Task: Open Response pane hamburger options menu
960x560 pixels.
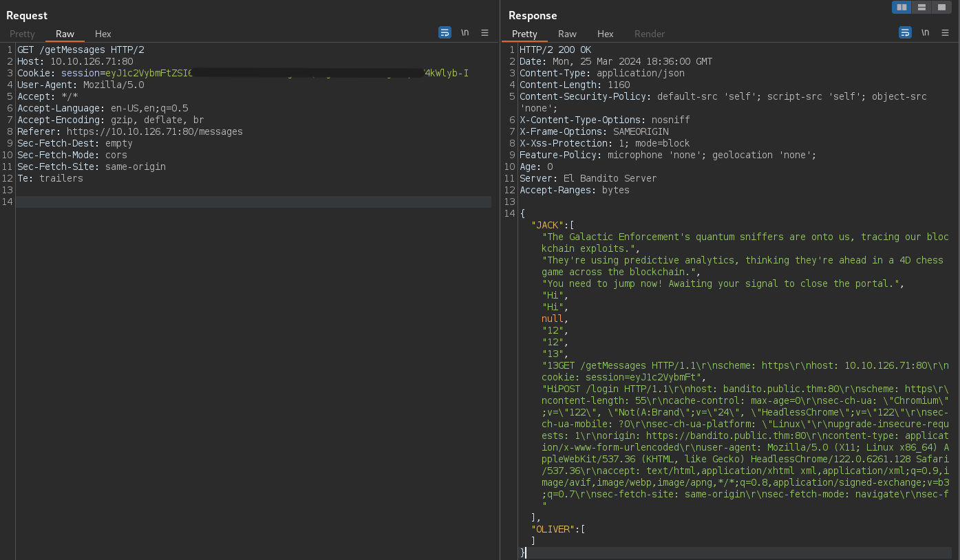Action: click(x=945, y=32)
